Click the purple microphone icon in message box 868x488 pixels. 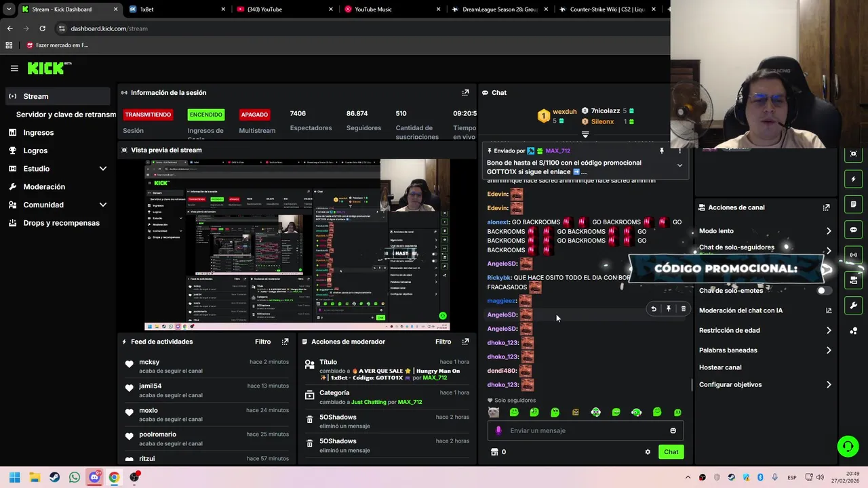(498, 430)
